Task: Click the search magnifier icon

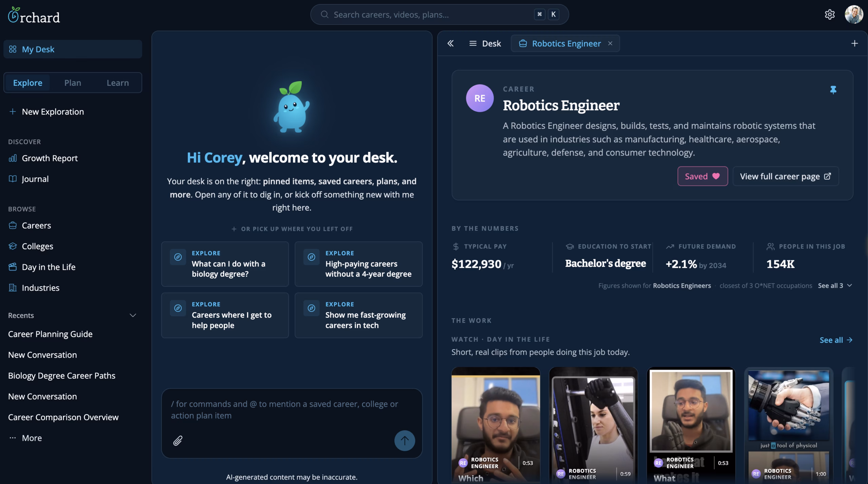Action: click(x=324, y=15)
